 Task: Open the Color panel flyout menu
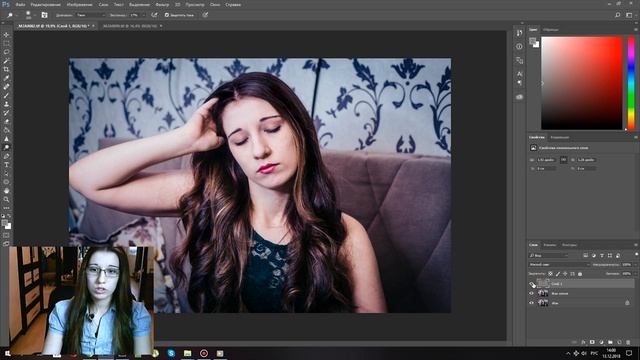tap(636, 29)
